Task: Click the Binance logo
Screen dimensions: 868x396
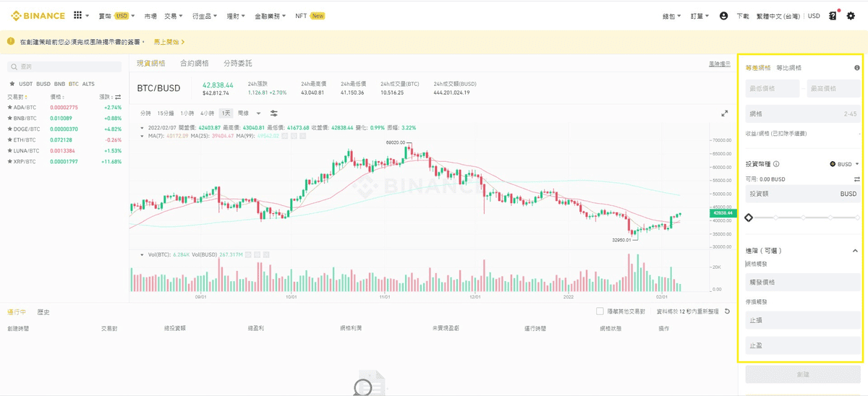Action: (x=37, y=15)
